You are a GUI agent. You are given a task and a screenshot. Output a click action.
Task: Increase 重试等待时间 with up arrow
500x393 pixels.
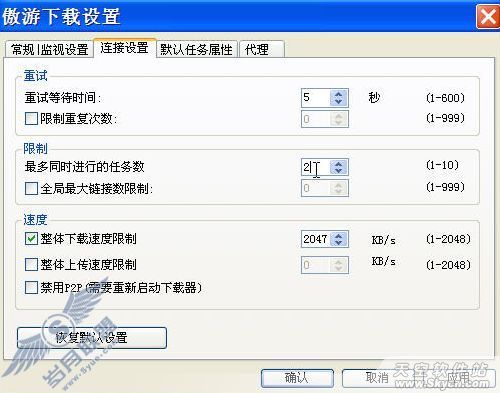(x=339, y=94)
